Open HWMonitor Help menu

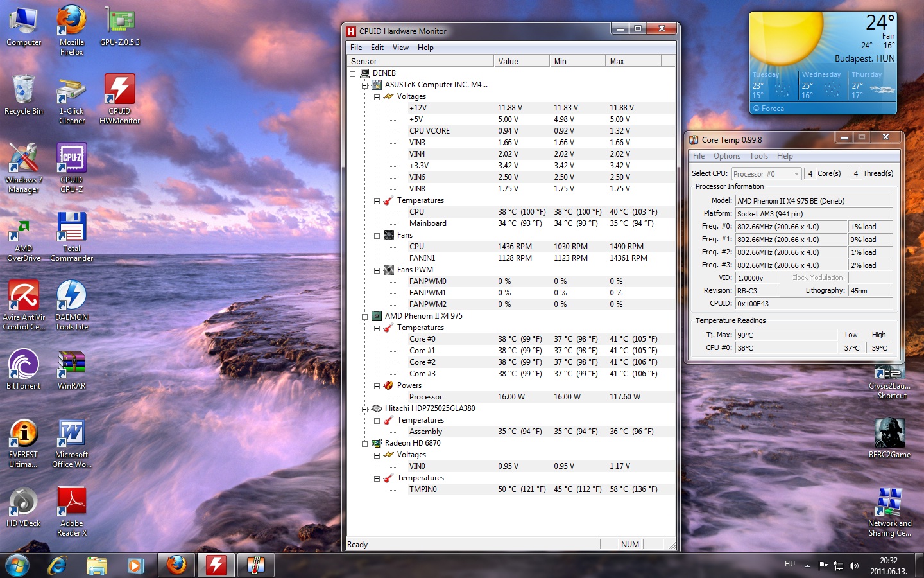coord(425,48)
